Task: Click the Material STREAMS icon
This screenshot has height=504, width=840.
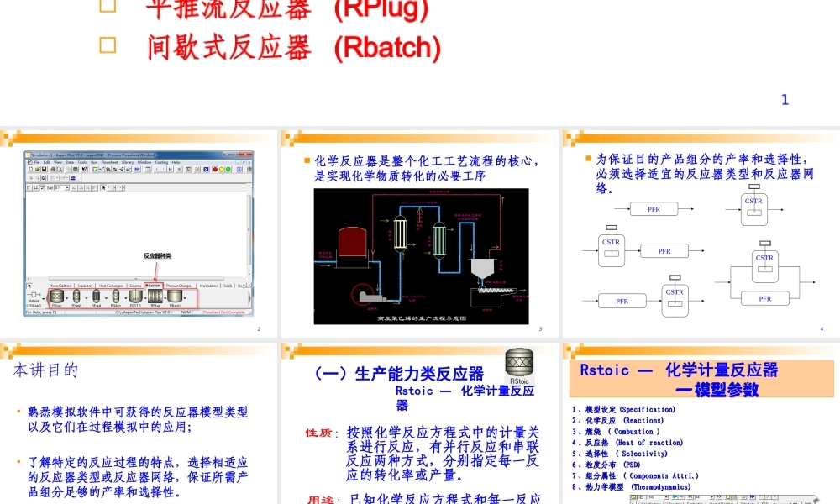Action: (x=34, y=299)
